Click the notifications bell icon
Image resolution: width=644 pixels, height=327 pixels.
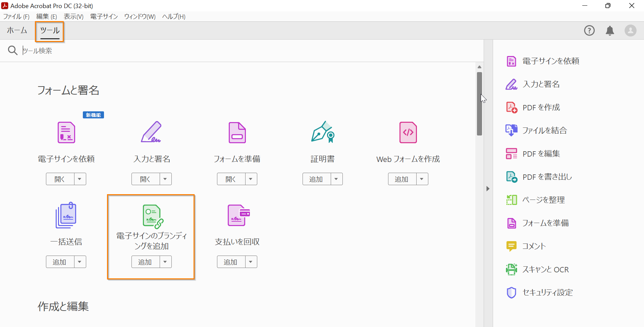coord(610,31)
